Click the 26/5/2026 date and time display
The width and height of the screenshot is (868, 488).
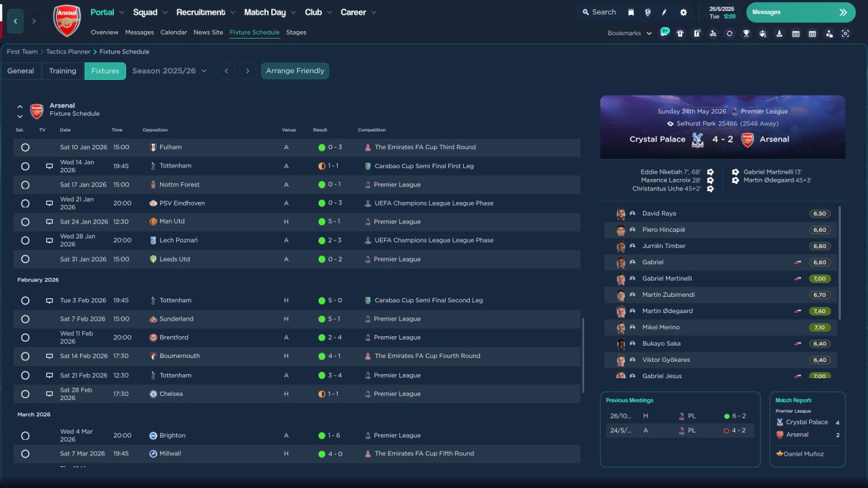[722, 12]
